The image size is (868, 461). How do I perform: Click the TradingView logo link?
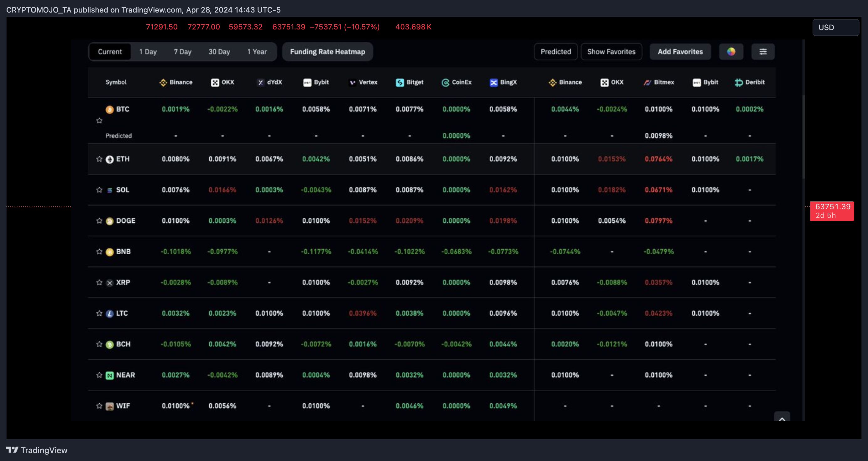37,450
